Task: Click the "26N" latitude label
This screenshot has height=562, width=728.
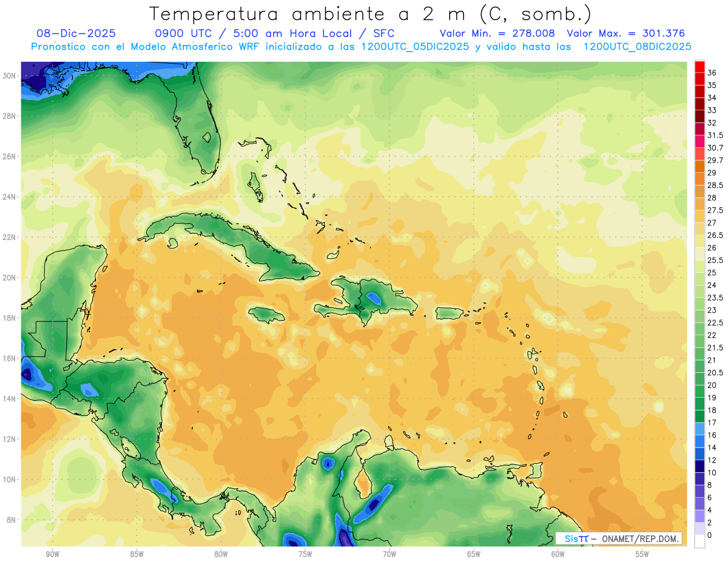Action: (x=10, y=156)
